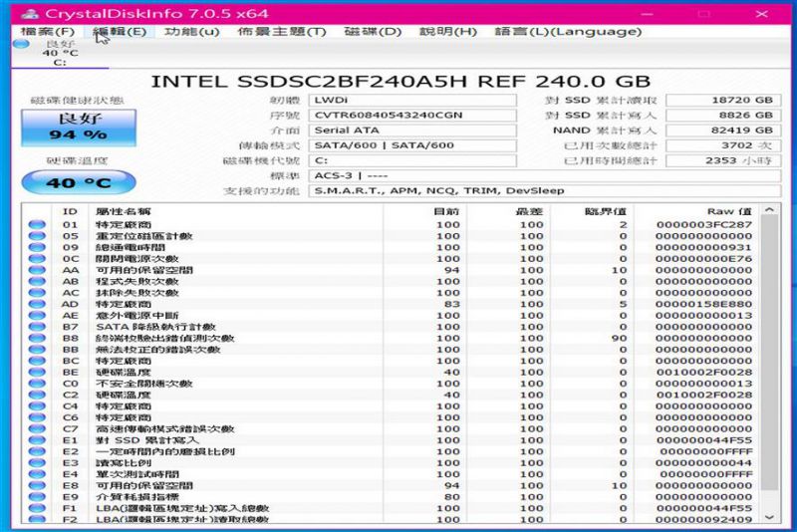Click the status orb for attribute ID C0

pos(37,384)
